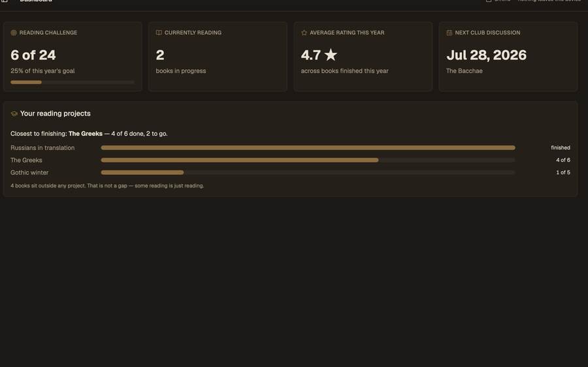Viewport: 588px width, 367px height.
Task: Click the filled star next to 4.7
Action: click(x=331, y=55)
